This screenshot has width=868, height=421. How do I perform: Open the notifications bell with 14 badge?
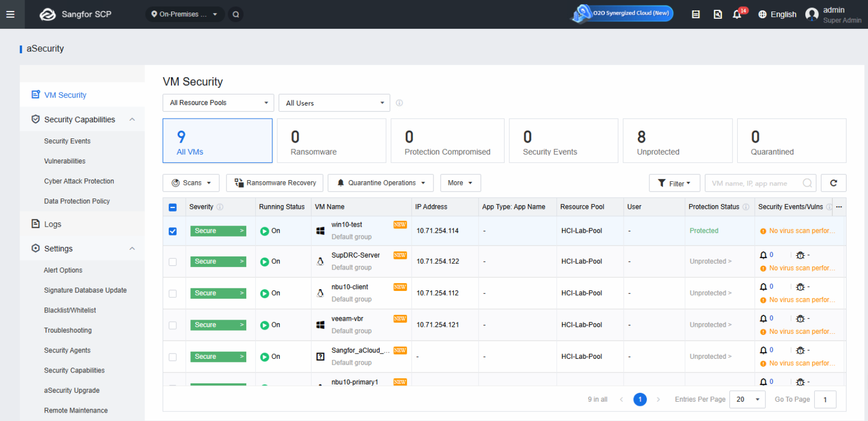737,14
